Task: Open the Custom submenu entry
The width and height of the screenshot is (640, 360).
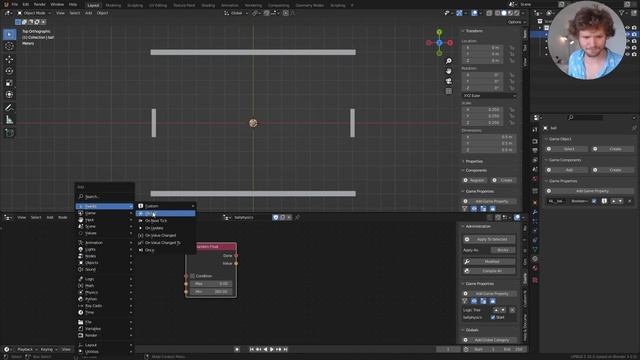Action: click(x=166, y=206)
